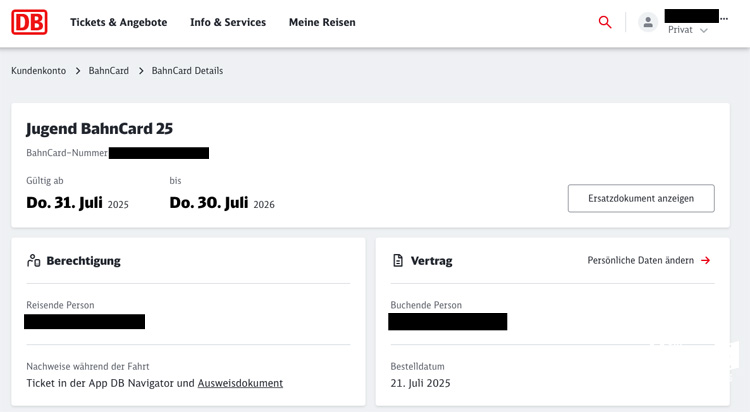Click the Vertrag document icon
The image size is (750, 412).
(398, 261)
